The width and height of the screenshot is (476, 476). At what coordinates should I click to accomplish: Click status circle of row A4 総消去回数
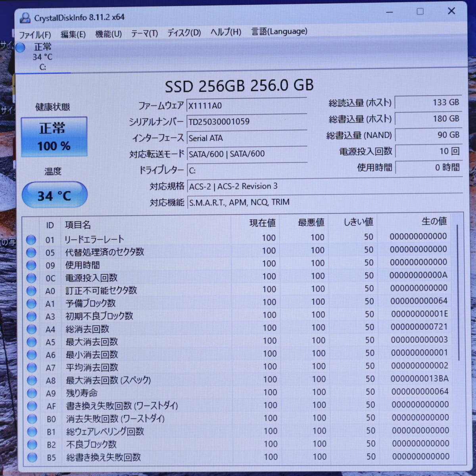click(x=31, y=329)
